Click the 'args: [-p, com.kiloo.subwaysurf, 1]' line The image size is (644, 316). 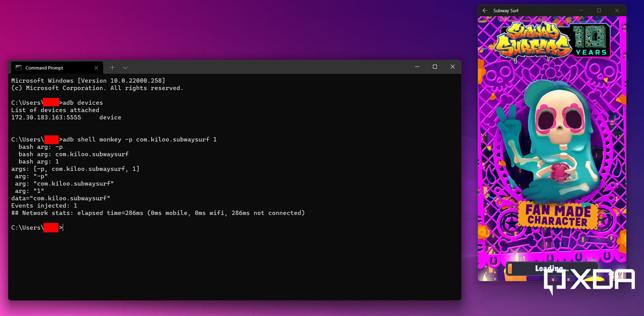tap(75, 169)
